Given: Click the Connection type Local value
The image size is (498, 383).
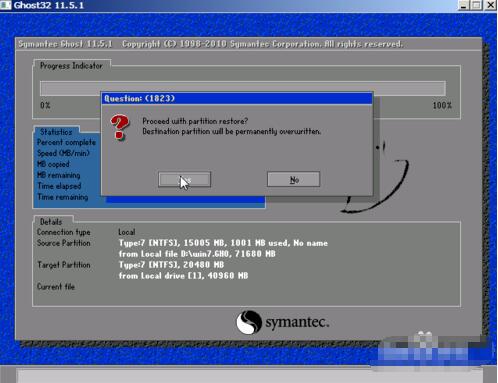Looking at the screenshot, I should tap(127, 232).
